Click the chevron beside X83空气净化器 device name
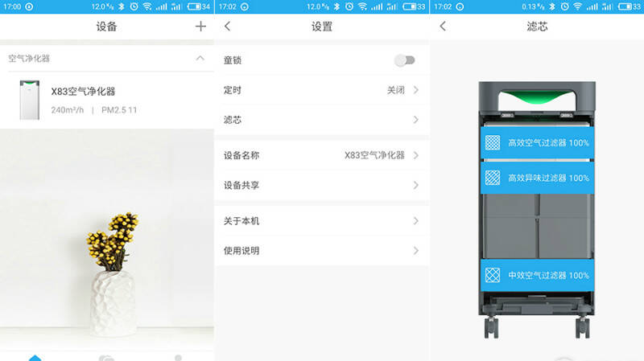This screenshot has height=361, width=644. click(x=415, y=155)
